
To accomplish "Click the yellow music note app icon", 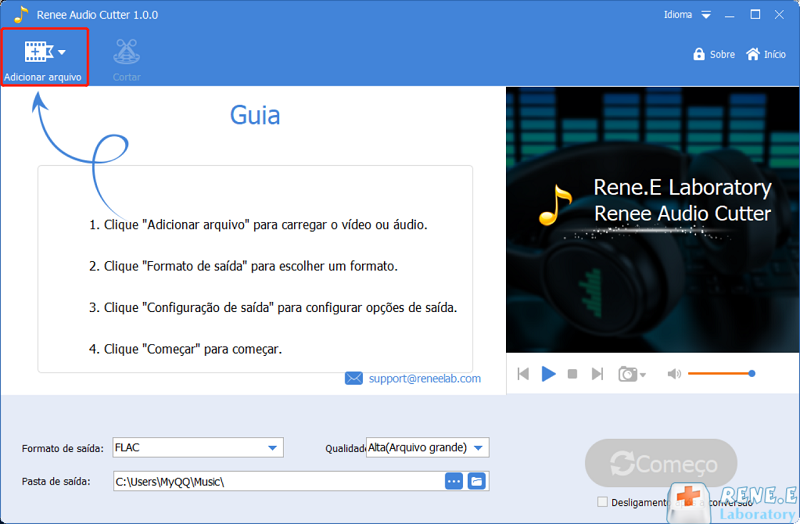I will pyautogui.click(x=21, y=14).
